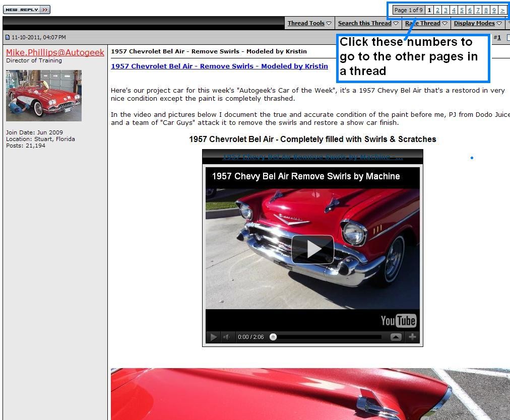The width and height of the screenshot is (510, 420).
Task: Click the 'Director of Training' user title
Action: (x=34, y=60)
